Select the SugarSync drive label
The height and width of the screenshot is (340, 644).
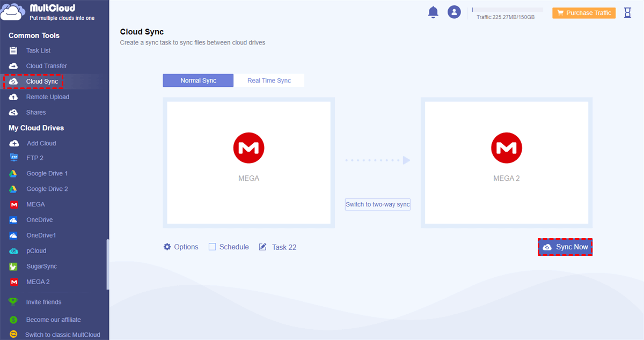41,267
